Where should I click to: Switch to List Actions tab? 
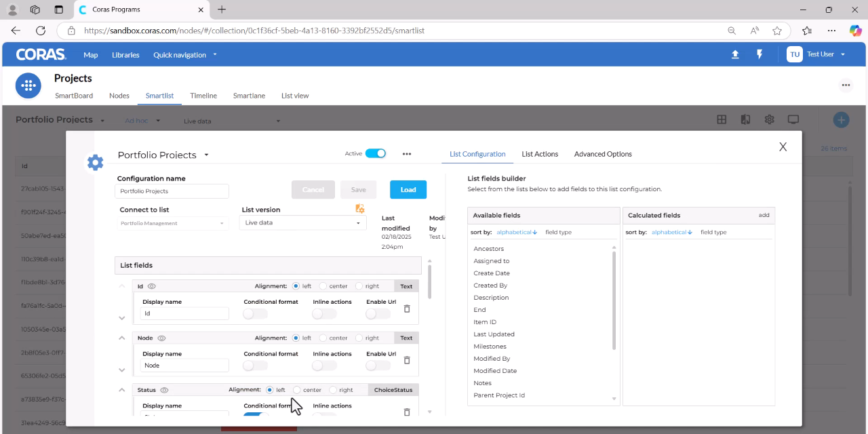point(540,154)
